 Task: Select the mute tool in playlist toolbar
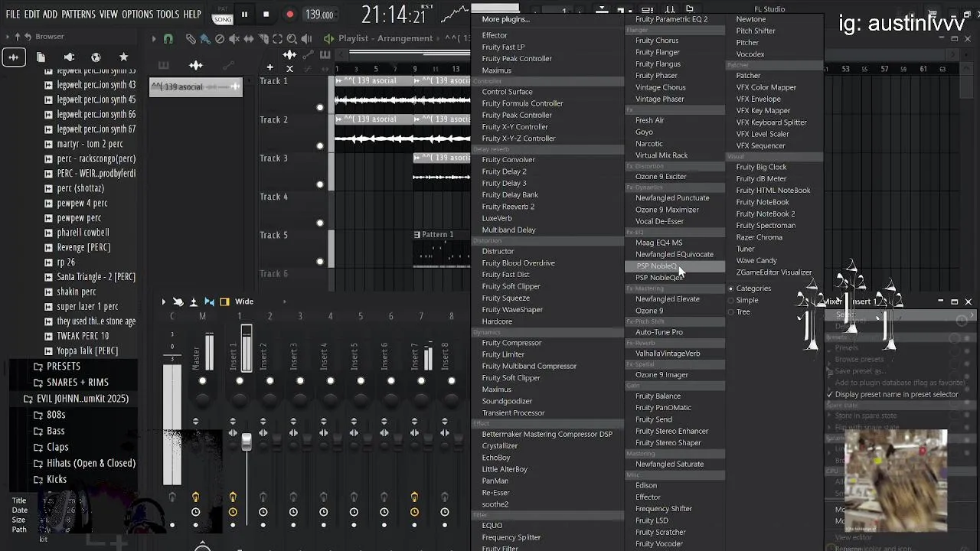point(234,39)
